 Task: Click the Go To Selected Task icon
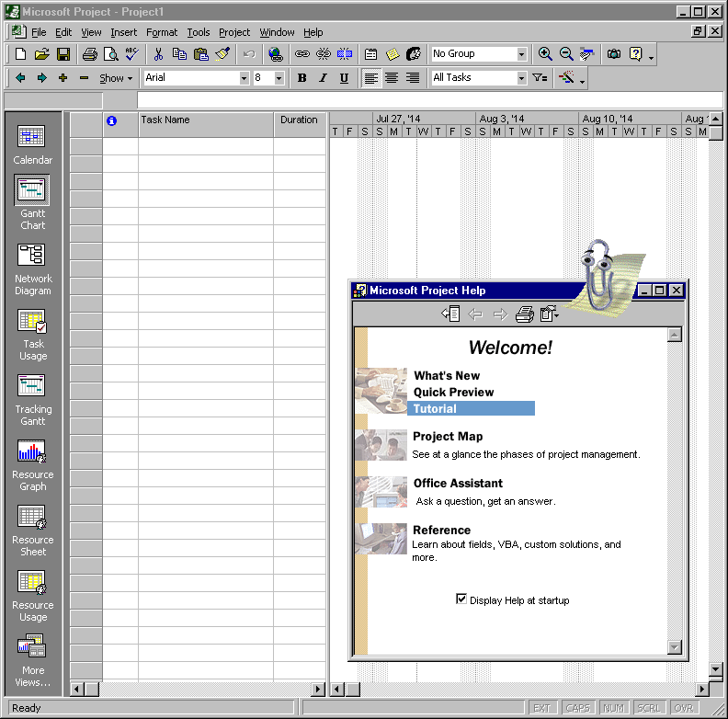(x=586, y=54)
